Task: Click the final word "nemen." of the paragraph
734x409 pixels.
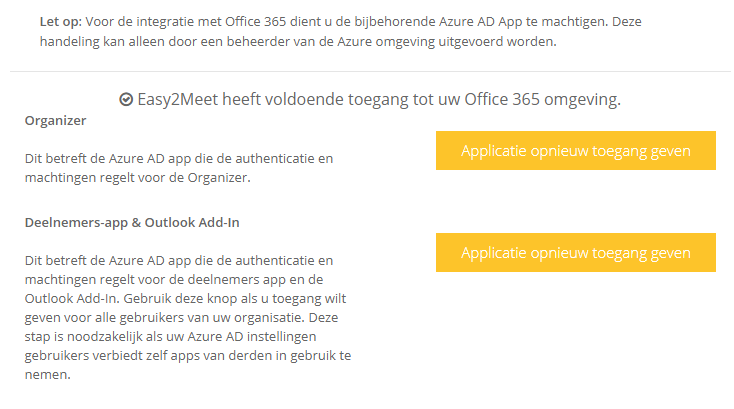Action: 48,375
